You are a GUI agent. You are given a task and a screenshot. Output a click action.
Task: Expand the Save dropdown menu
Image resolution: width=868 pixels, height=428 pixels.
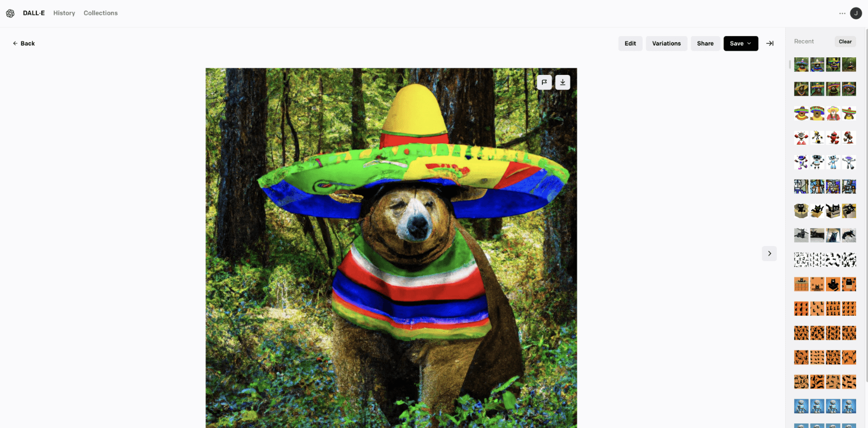(741, 43)
